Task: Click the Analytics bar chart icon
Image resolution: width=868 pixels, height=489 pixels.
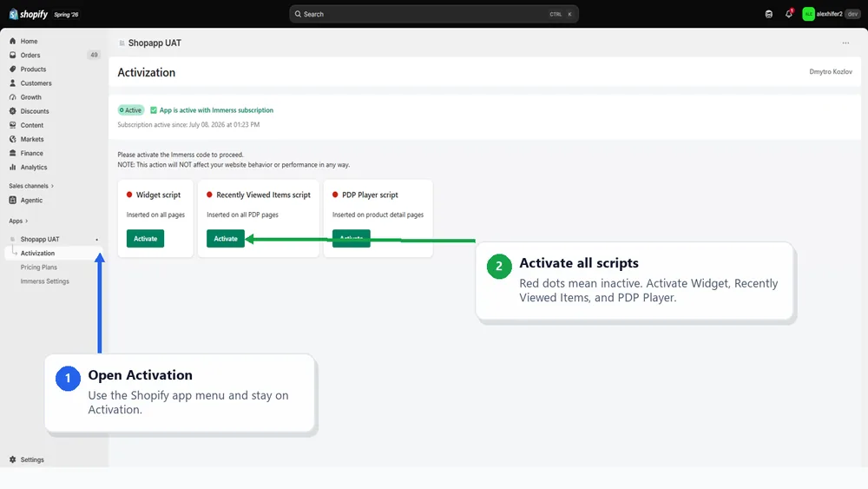Action: click(13, 167)
